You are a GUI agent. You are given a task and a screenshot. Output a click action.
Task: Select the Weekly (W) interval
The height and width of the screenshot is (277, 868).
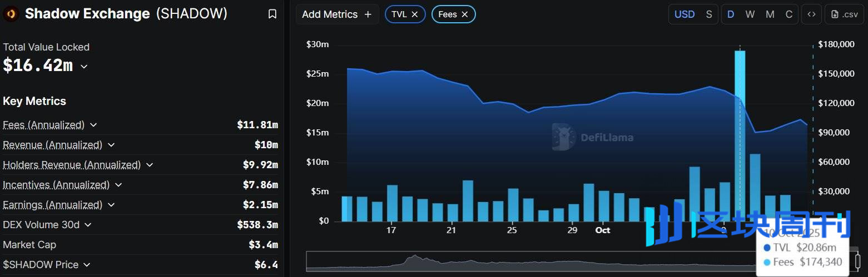750,14
